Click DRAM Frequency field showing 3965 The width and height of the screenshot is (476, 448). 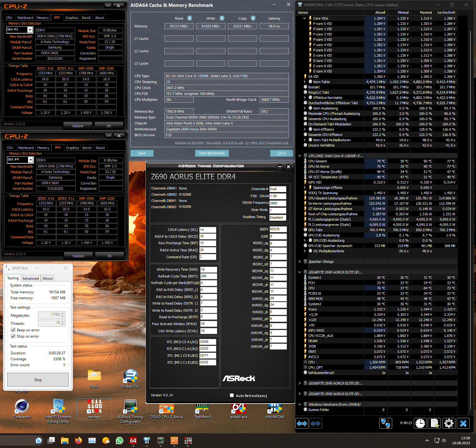point(278,203)
